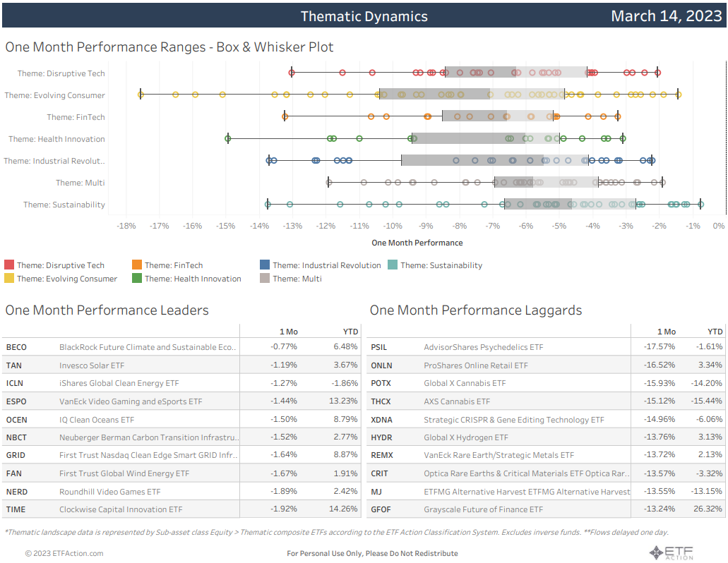
Task: Click 'One Month Performance Laggards' heading
Action: 476,310
